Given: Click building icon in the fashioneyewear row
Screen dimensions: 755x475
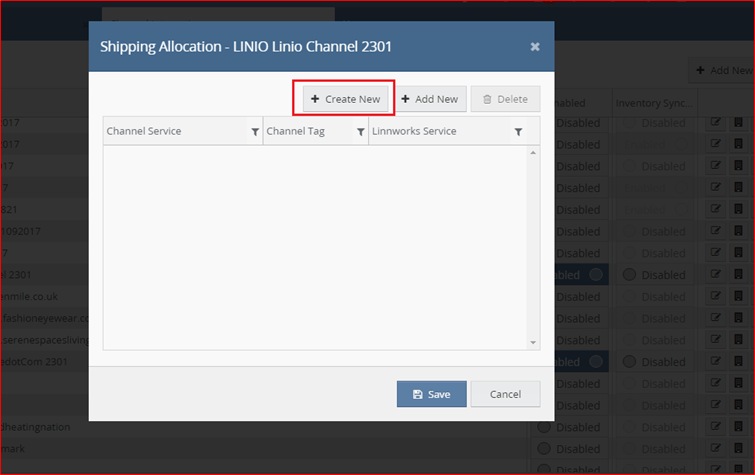Looking at the screenshot, I should pyautogui.click(x=738, y=317).
